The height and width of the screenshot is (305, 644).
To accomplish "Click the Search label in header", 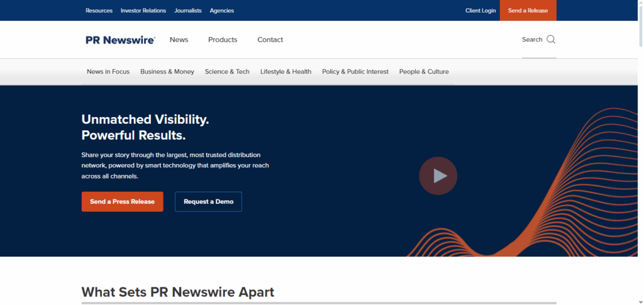I will [x=532, y=40].
